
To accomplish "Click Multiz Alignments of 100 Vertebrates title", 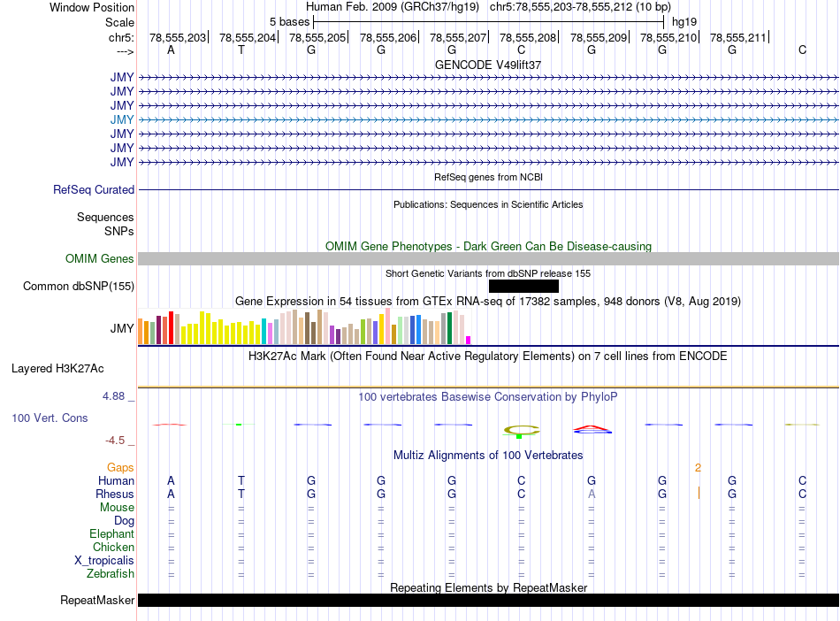I will (x=488, y=455).
